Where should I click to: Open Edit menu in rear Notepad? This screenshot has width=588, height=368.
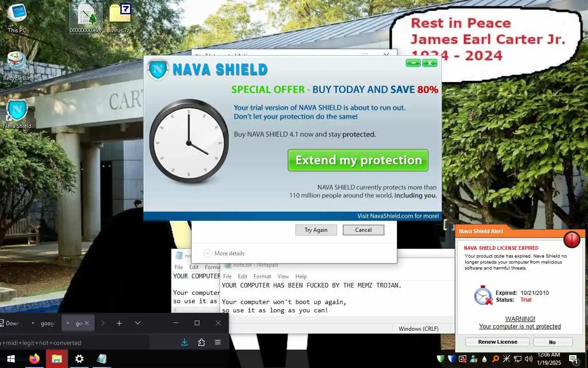pos(194,267)
